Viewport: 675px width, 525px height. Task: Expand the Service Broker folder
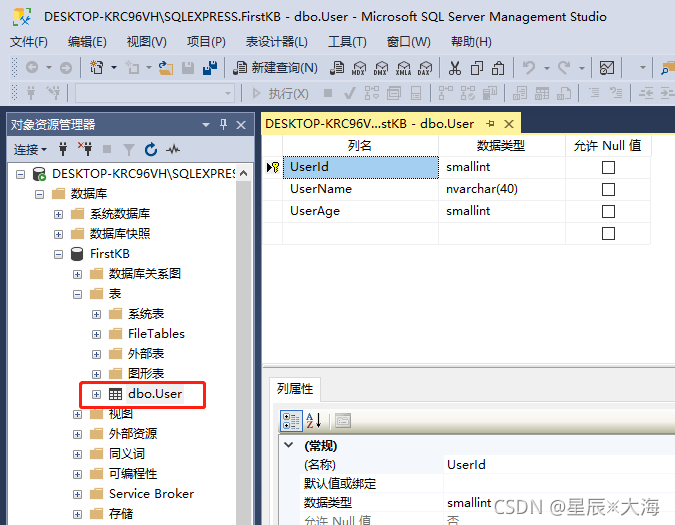77,494
